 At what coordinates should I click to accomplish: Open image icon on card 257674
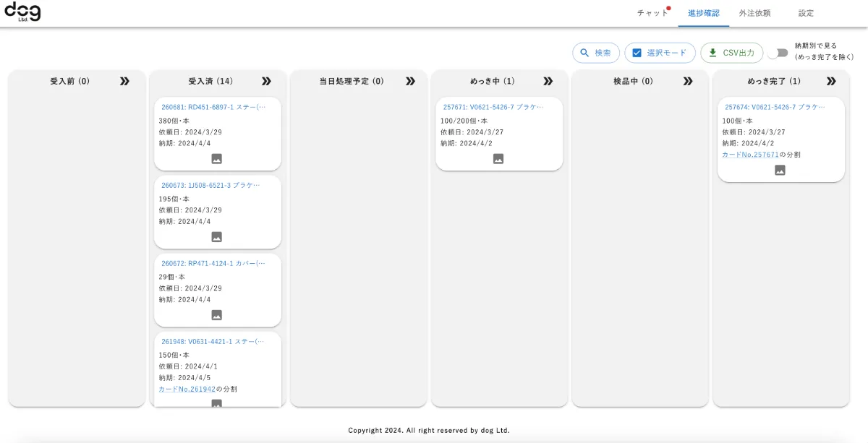[x=780, y=171]
